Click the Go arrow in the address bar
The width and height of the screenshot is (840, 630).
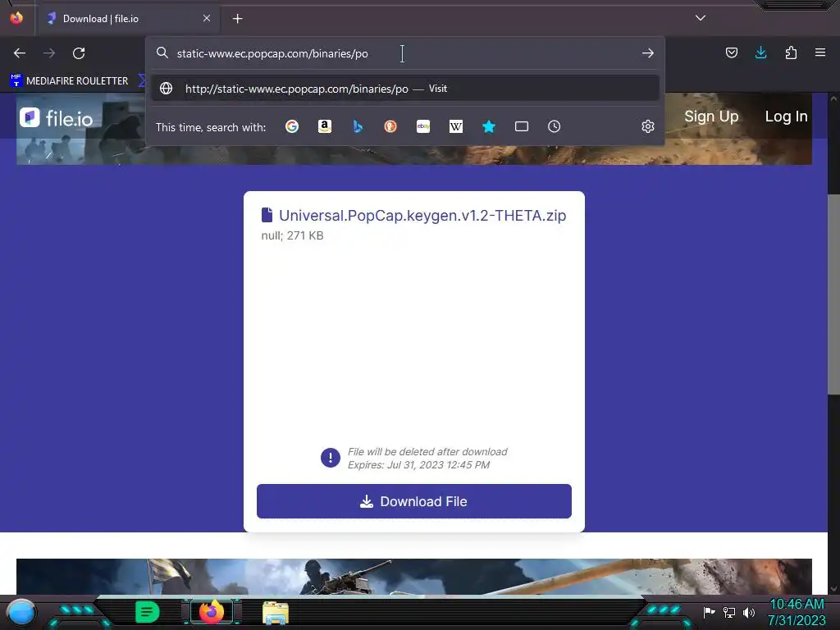(648, 53)
